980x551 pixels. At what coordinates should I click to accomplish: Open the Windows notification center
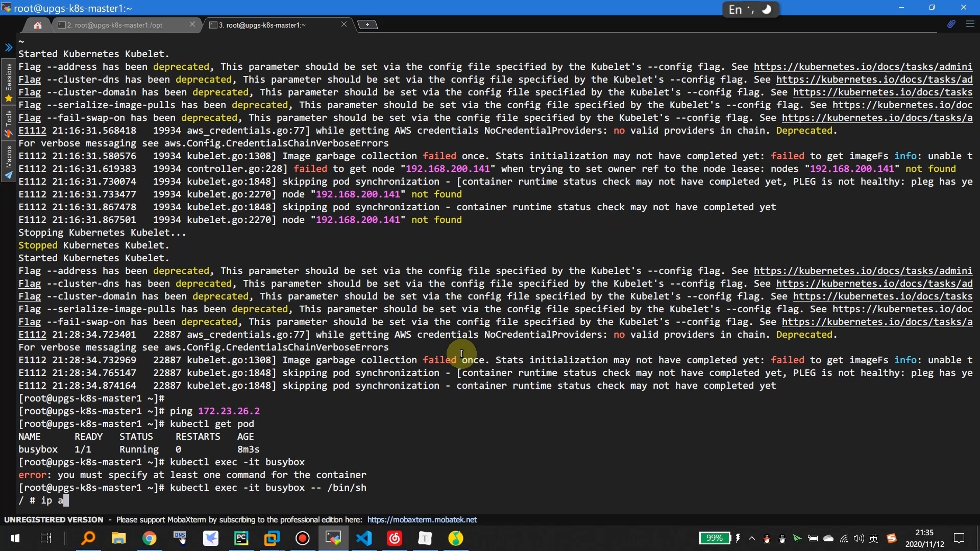[x=960, y=538]
